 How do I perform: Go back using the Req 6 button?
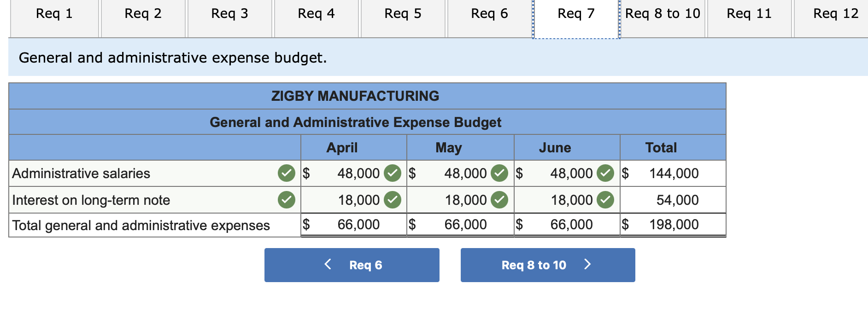tap(352, 265)
